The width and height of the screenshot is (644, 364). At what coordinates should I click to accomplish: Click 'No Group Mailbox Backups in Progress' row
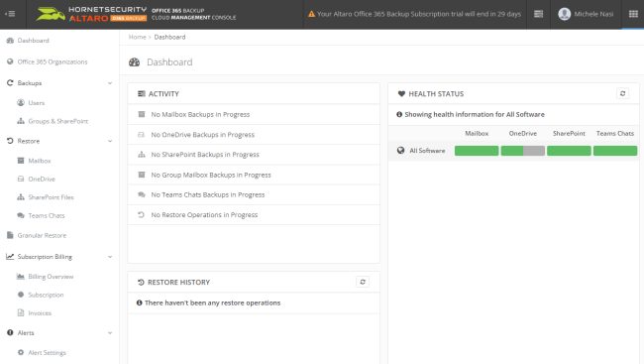pos(254,175)
